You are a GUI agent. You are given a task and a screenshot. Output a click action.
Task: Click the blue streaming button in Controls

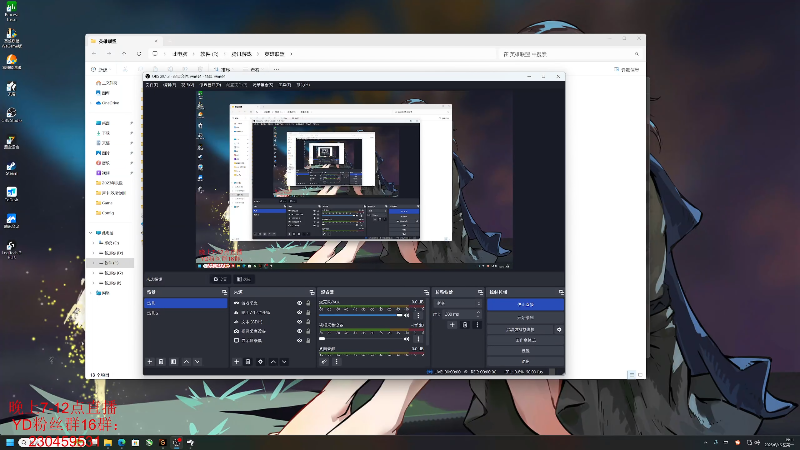point(526,304)
